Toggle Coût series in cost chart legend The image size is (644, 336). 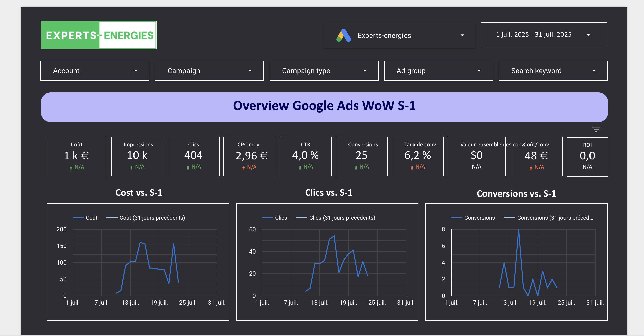point(91,218)
